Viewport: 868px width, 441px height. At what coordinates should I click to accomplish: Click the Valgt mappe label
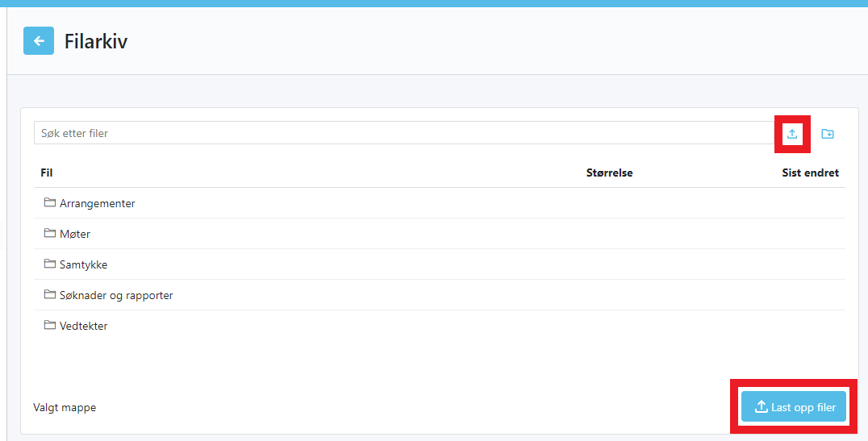[65, 408]
